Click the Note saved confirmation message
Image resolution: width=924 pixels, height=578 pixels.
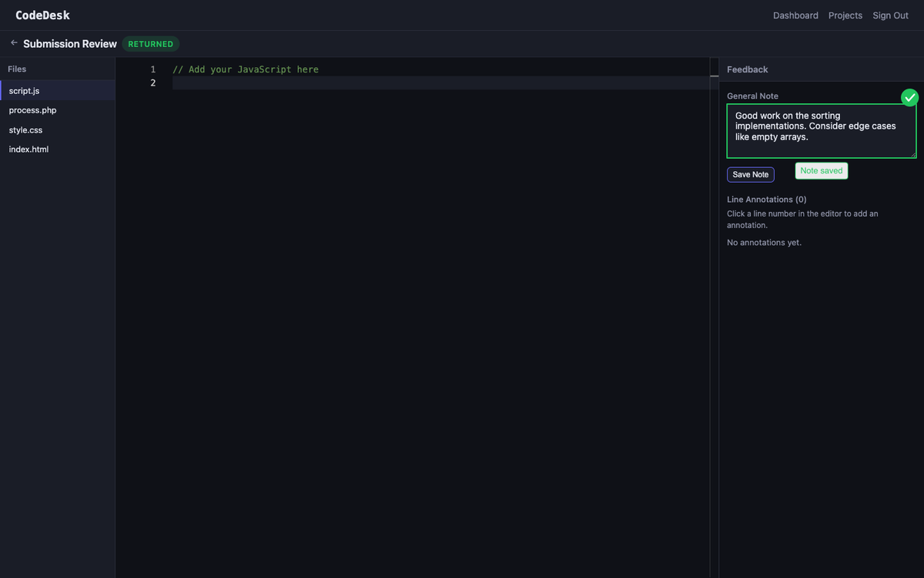[821, 170]
